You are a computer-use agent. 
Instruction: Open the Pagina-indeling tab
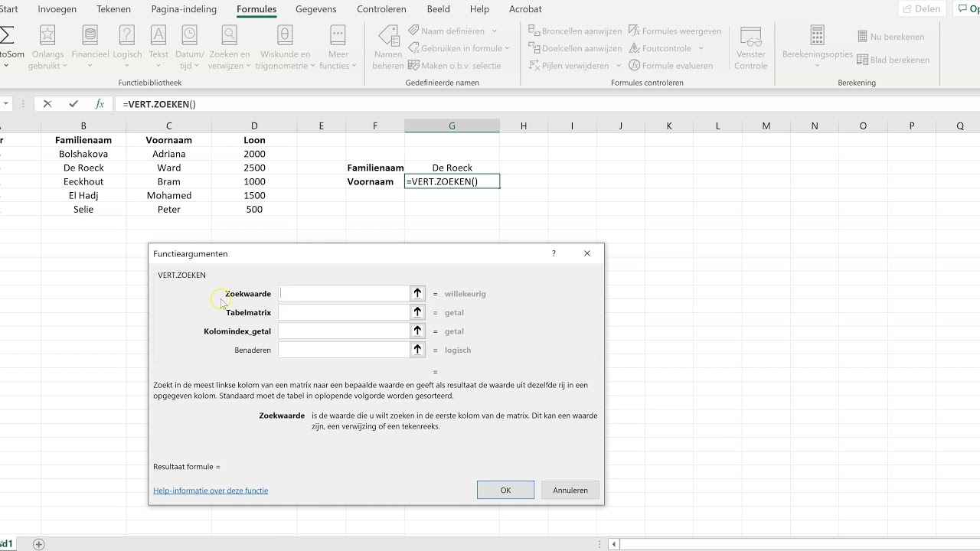coord(184,9)
